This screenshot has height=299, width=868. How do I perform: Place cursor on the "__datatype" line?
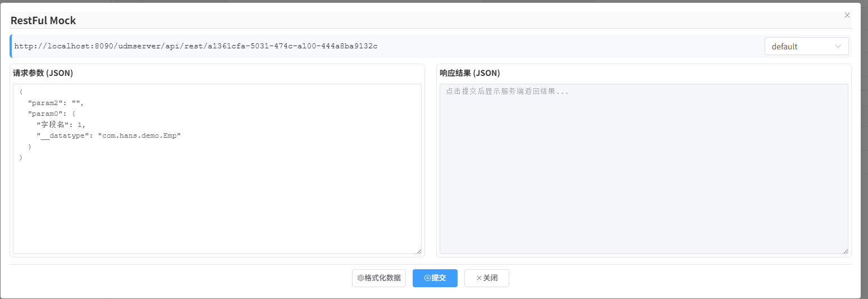click(x=108, y=135)
